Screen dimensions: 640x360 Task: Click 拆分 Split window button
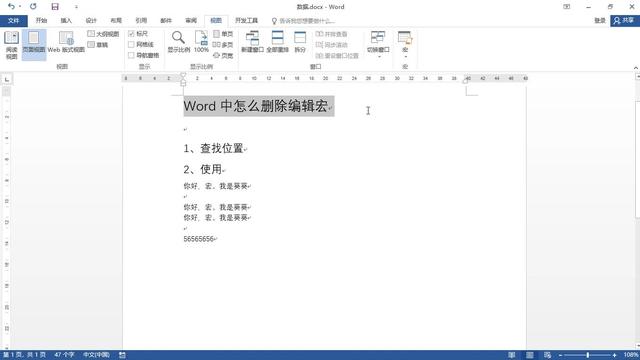(x=300, y=42)
